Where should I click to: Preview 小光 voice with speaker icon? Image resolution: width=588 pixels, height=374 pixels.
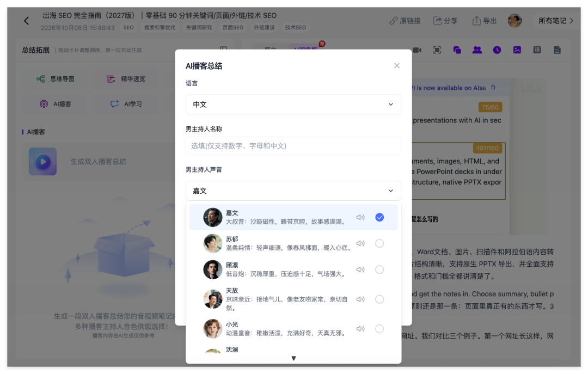coord(360,329)
